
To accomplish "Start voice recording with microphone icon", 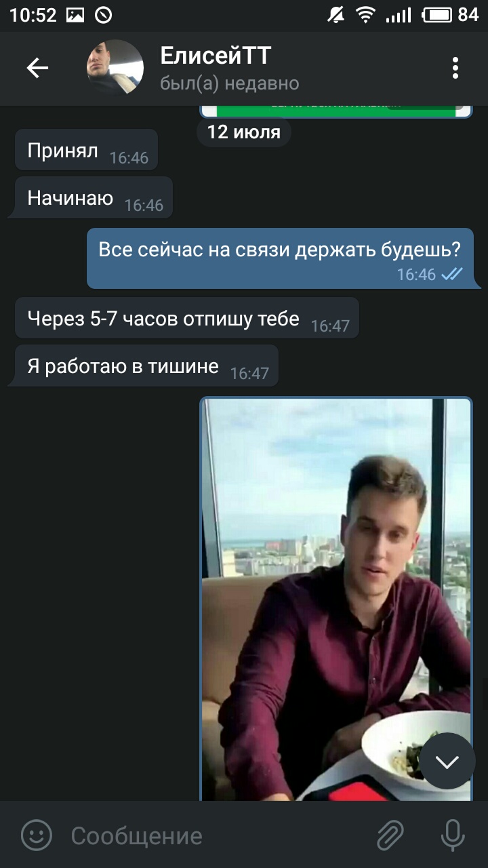I will tap(453, 835).
